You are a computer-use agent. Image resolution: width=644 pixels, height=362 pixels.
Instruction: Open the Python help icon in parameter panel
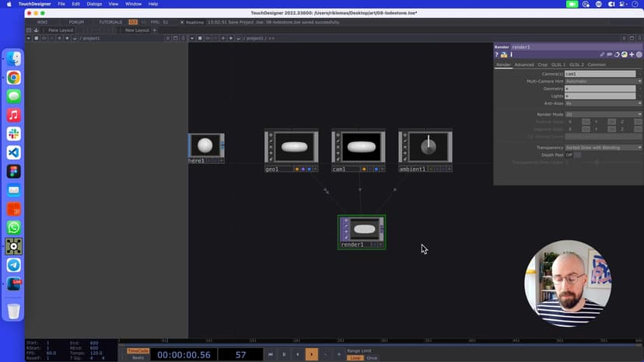tap(504, 55)
